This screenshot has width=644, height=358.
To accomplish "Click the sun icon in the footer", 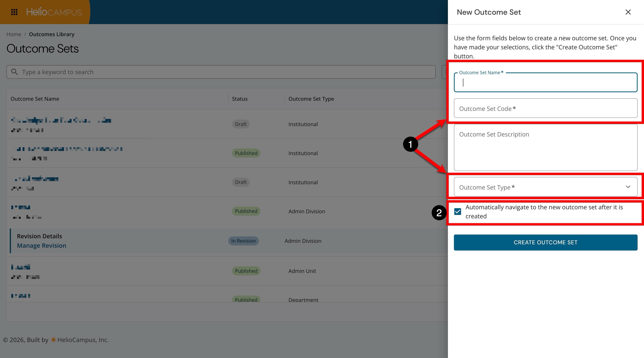I will pyautogui.click(x=53, y=340).
